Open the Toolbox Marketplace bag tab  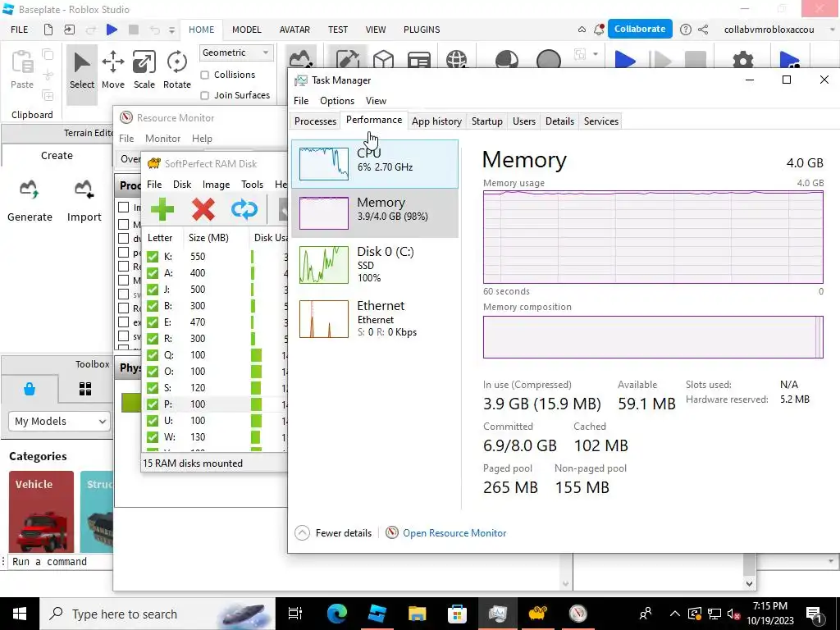(x=30, y=388)
